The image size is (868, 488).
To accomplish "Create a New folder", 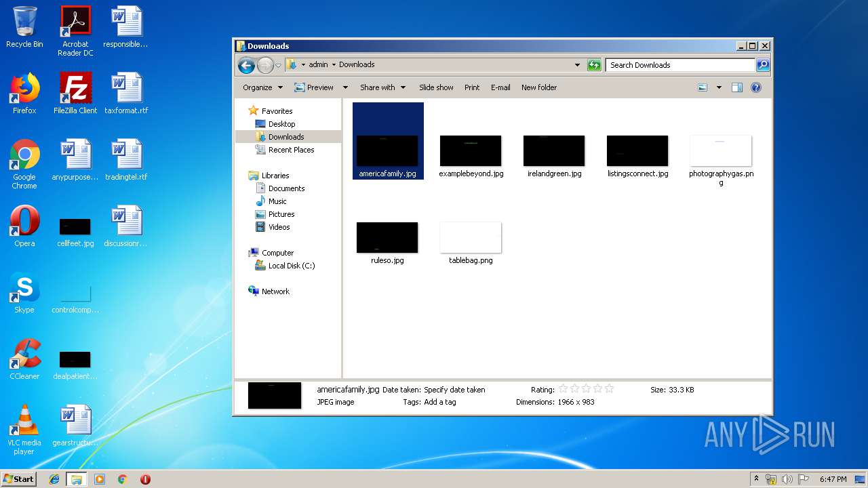I will (x=539, y=87).
